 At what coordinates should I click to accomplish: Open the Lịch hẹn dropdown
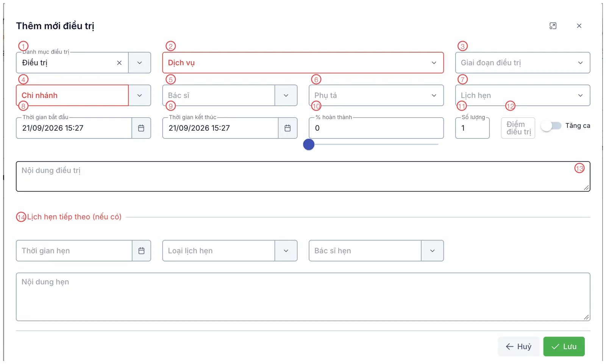tap(523, 95)
